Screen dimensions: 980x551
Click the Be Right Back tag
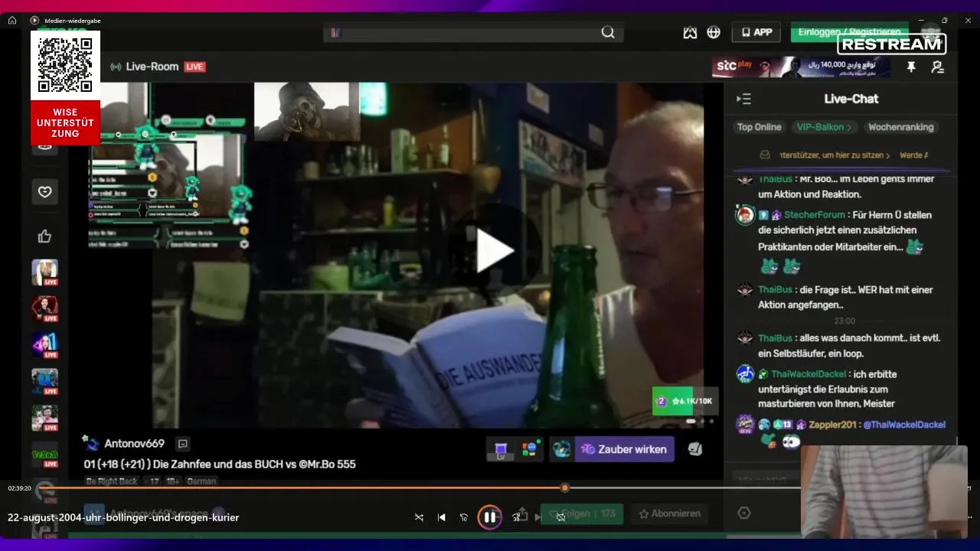point(112,481)
